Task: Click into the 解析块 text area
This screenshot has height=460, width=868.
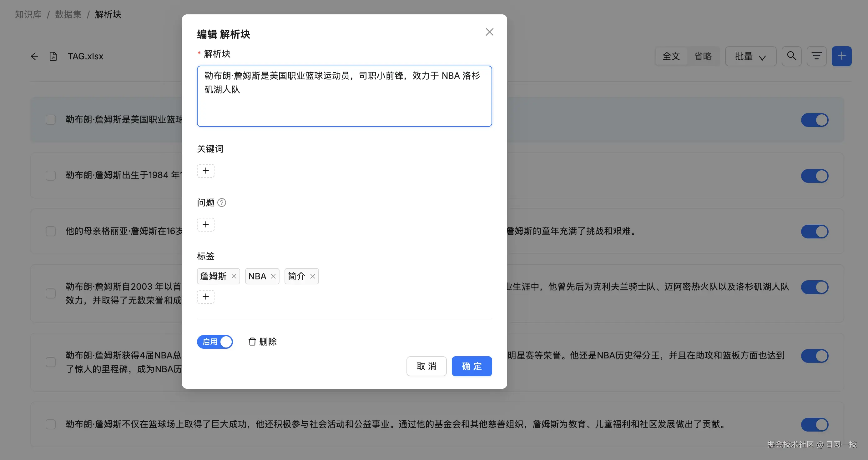Action: pos(344,96)
